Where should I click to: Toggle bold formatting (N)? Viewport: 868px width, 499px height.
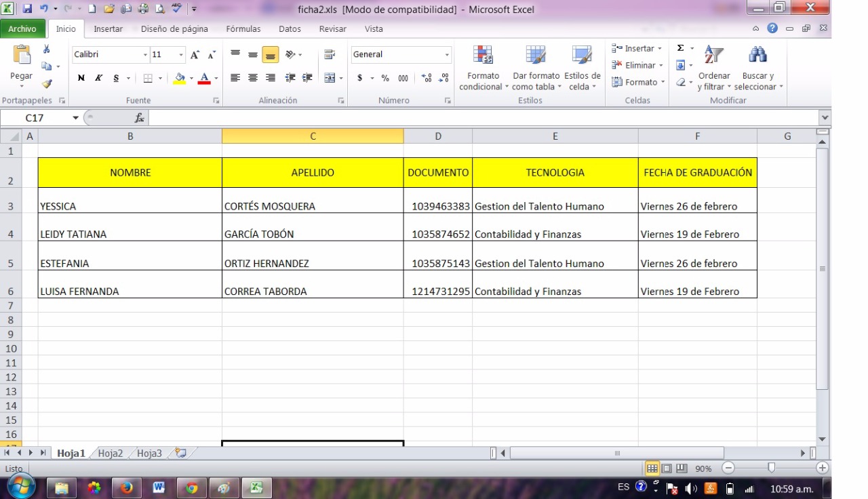81,79
